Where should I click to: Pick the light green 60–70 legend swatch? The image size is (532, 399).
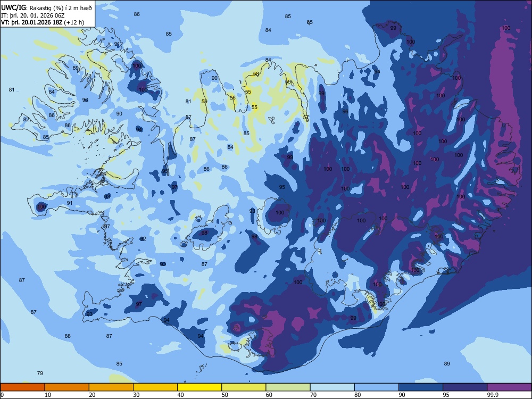click(x=288, y=387)
